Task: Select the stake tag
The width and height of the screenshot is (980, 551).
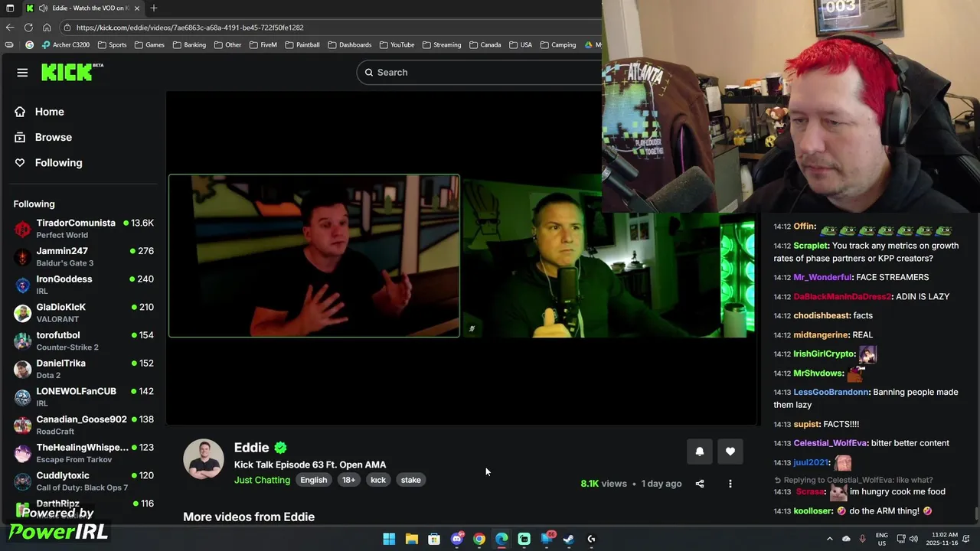Action: 410,480
